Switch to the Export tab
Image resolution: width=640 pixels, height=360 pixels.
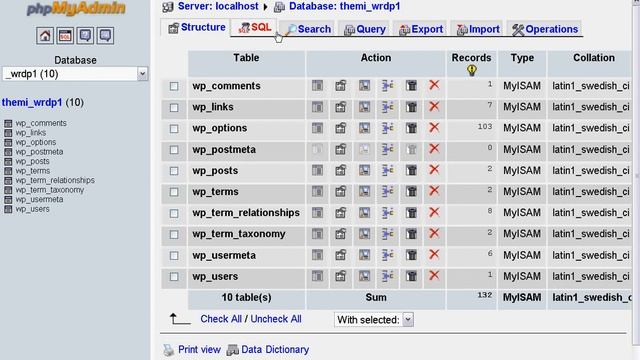(421, 29)
